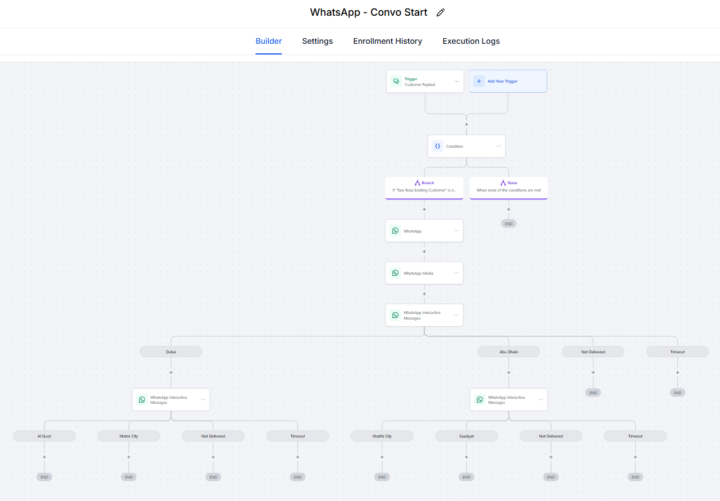Click the WhatsApp Media node icon

point(396,273)
